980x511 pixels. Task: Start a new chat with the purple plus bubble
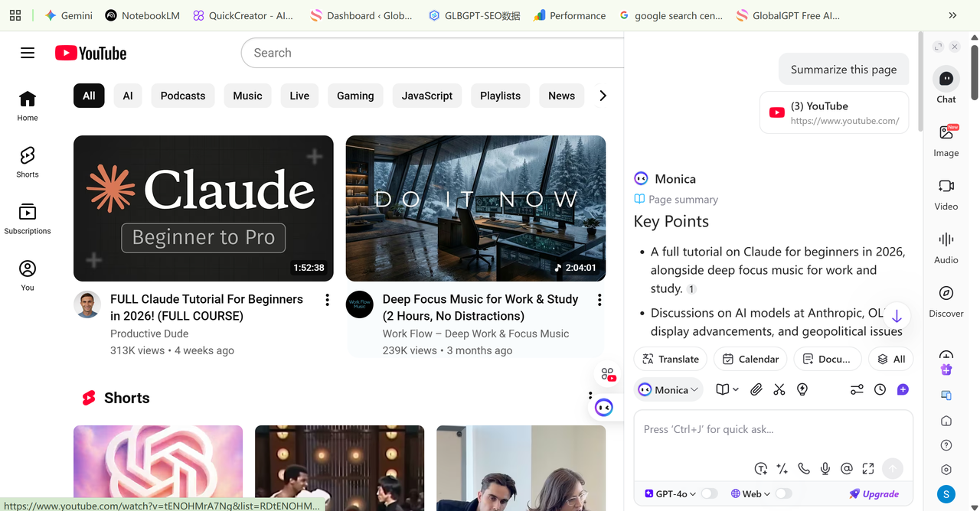(x=903, y=389)
